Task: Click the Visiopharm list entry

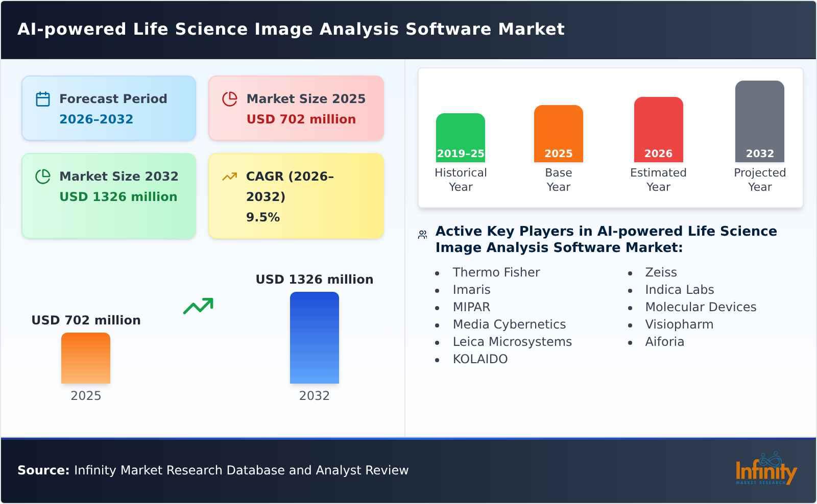Action: 679,324
